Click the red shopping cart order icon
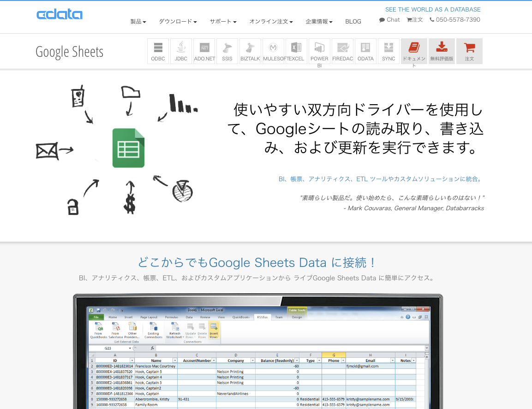 [x=470, y=51]
